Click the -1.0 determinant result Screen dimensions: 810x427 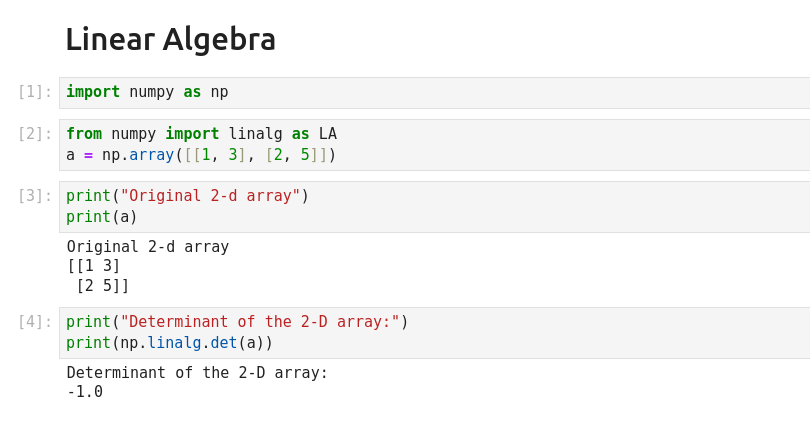[x=85, y=392]
